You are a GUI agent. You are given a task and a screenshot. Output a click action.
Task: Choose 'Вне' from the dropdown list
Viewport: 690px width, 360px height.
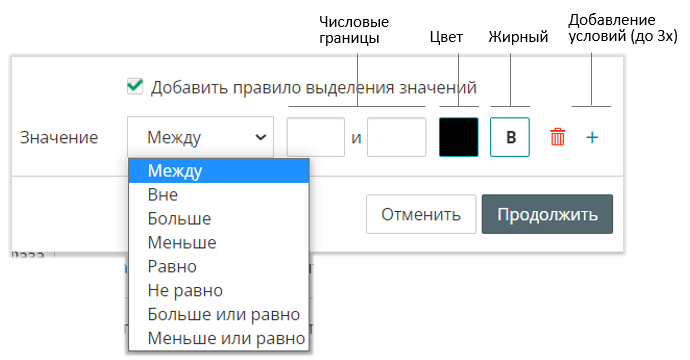[x=219, y=195]
